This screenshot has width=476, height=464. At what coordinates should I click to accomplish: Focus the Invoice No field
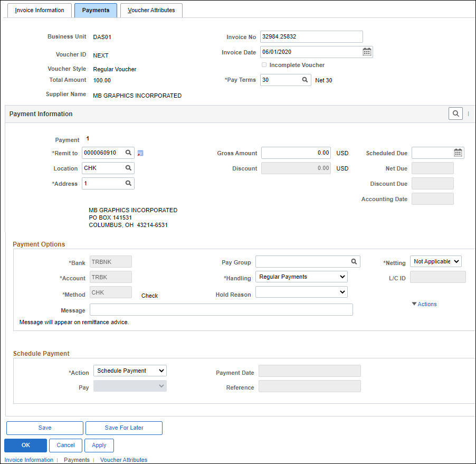pyautogui.click(x=311, y=37)
